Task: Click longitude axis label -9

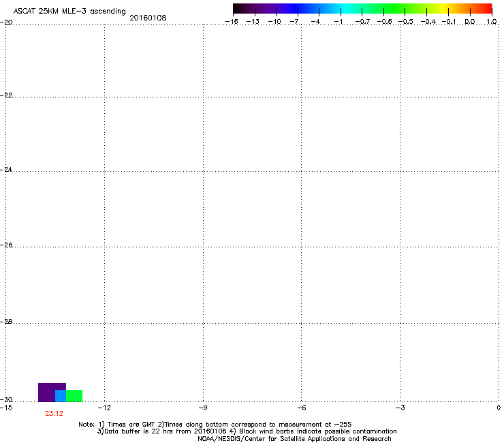Action: pos(202,408)
